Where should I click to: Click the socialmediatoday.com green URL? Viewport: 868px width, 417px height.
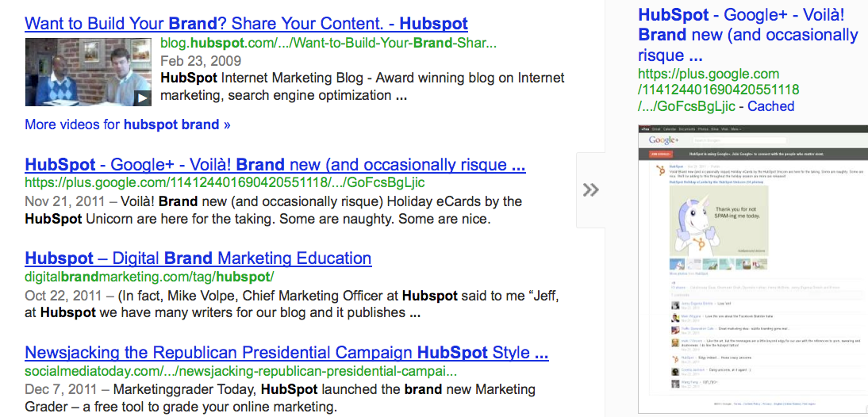[240, 371]
